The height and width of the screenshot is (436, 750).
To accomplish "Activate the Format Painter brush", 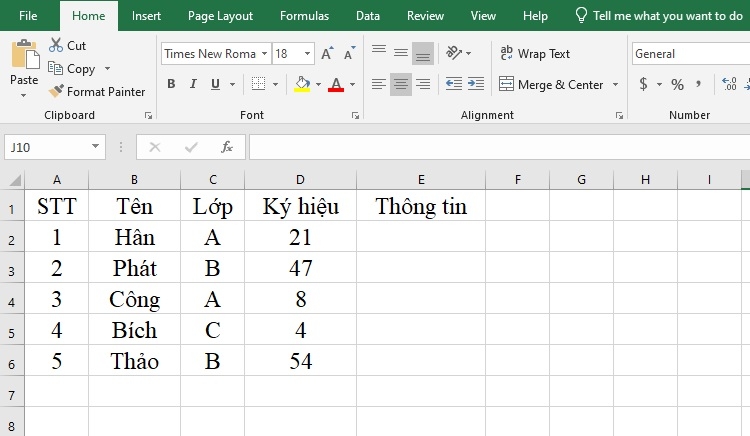I will [97, 91].
